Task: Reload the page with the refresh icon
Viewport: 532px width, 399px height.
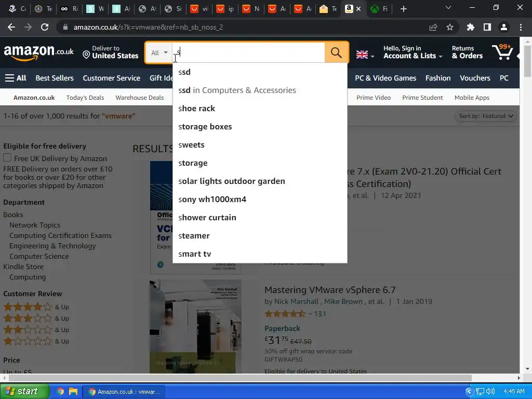Action: click(45, 27)
